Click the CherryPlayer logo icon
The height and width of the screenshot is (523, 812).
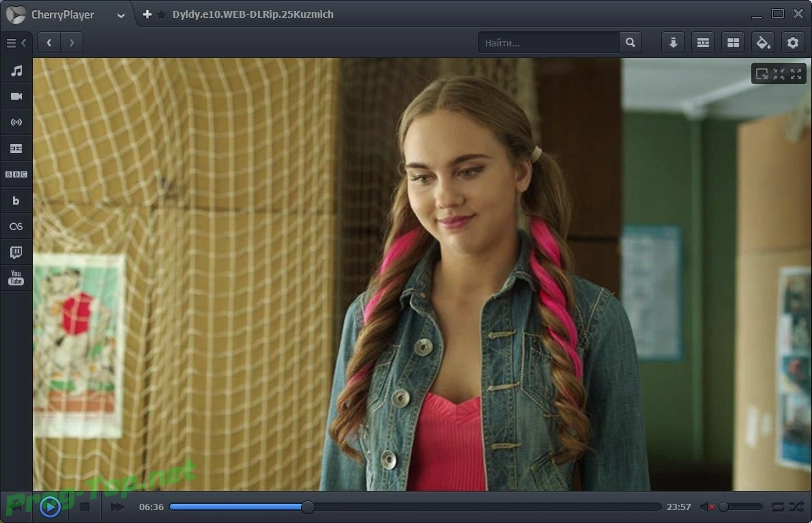coord(16,14)
